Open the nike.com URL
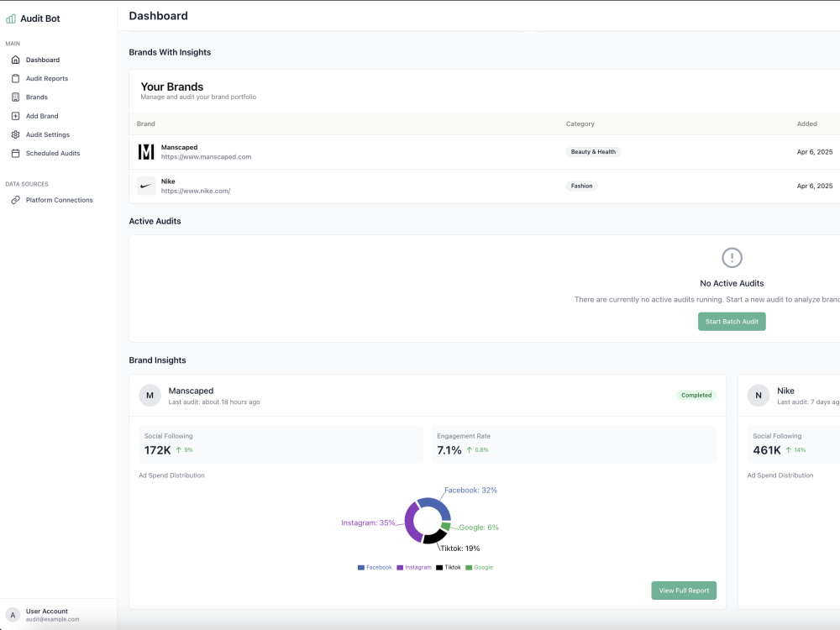The width and height of the screenshot is (840, 630). coord(196,191)
